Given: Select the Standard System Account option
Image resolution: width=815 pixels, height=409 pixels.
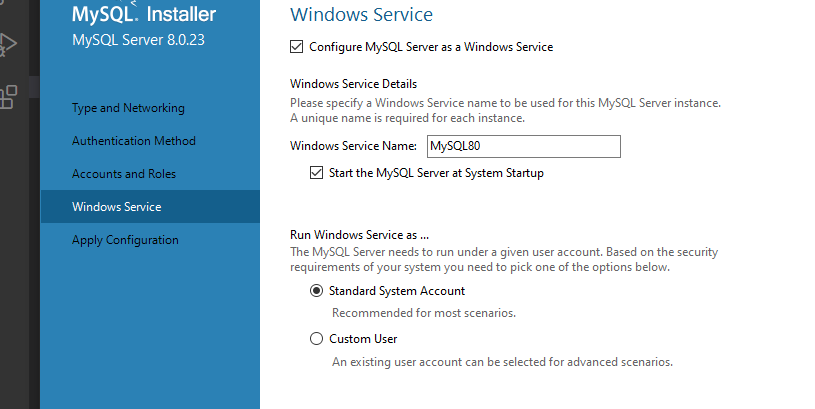Looking at the screenshot, I should pyautogui.click(x=317, y=291).
